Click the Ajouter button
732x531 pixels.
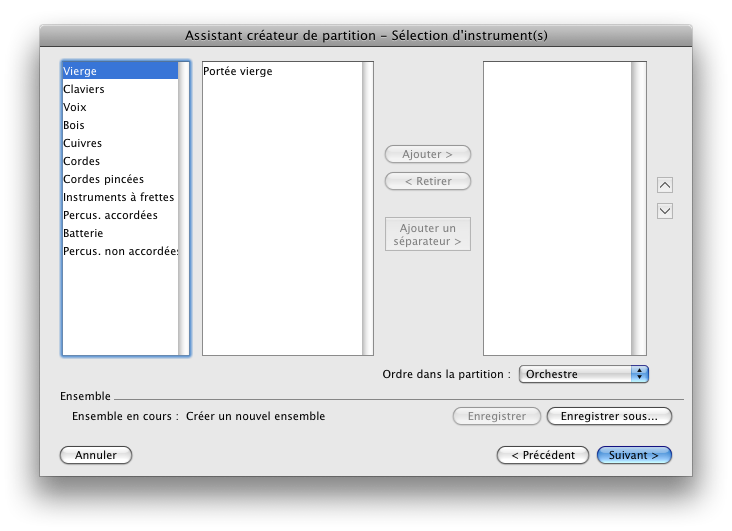(x=427, y=154)
